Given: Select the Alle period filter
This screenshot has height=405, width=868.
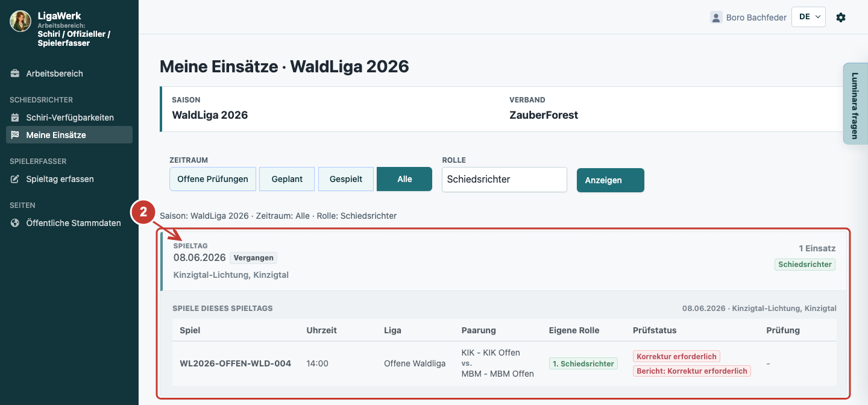Looking at the screenshot, I should point(404,179).
